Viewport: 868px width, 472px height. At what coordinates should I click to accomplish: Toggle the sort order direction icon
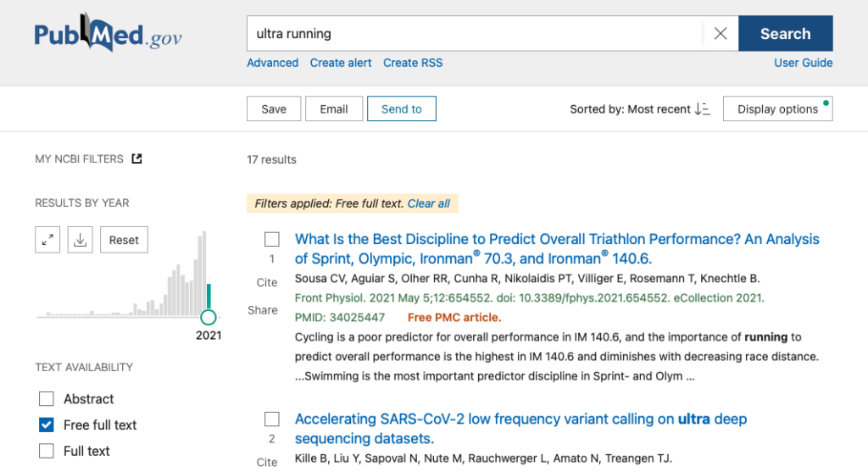pos(703,109)
